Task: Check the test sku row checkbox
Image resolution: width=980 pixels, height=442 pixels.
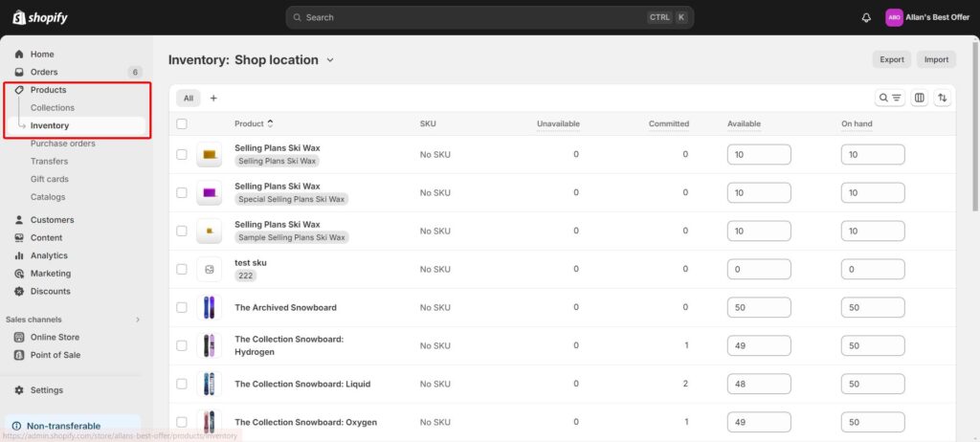Action: click(x=182, y=269)
